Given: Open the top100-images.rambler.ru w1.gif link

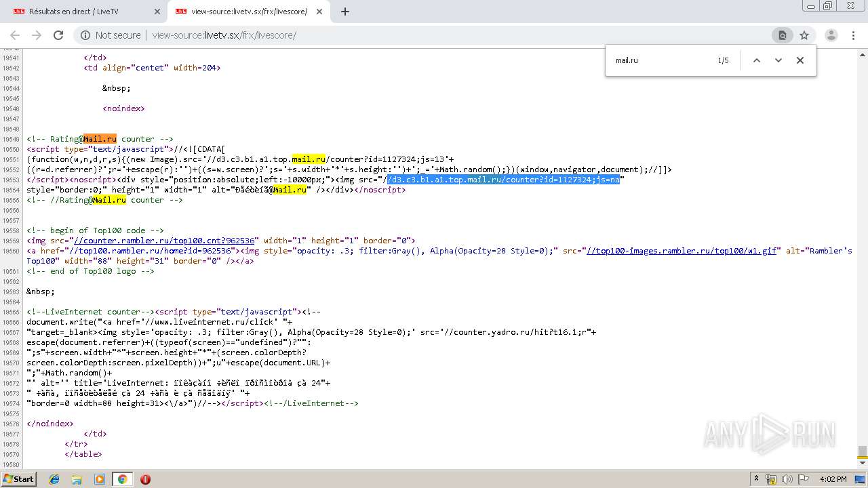Looking at the screenshot, I should pos(682,251).
